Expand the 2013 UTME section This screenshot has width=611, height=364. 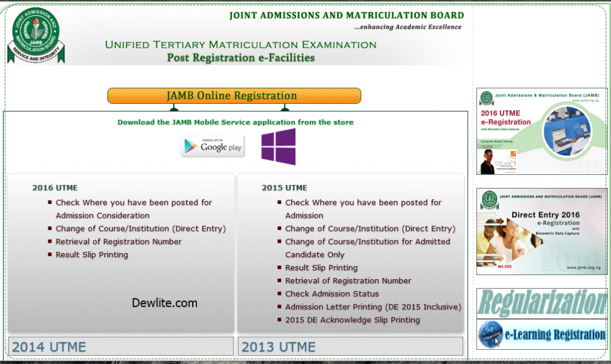tap(350, 347)
